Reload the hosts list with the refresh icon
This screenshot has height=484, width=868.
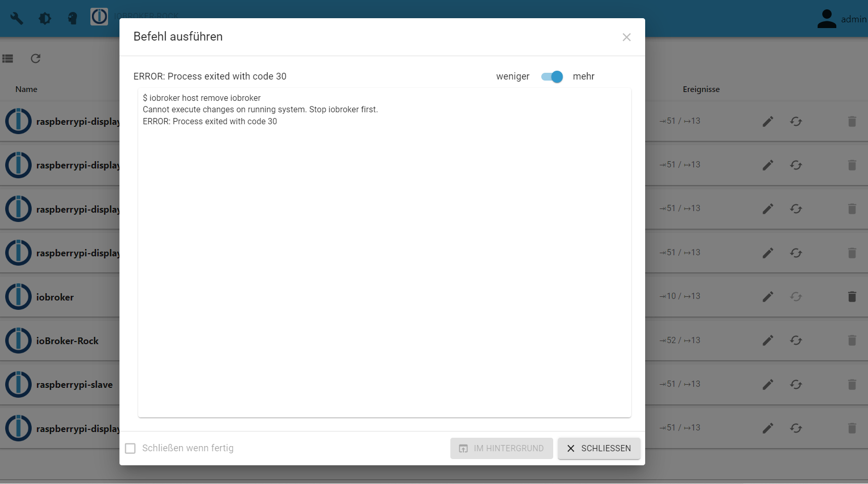click(35, 58)
